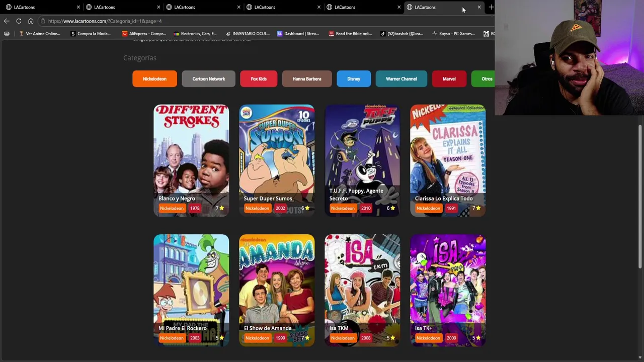Click star rating on Blanco y Negro
The height and width of the screenshot is (362, 644).
220,208
